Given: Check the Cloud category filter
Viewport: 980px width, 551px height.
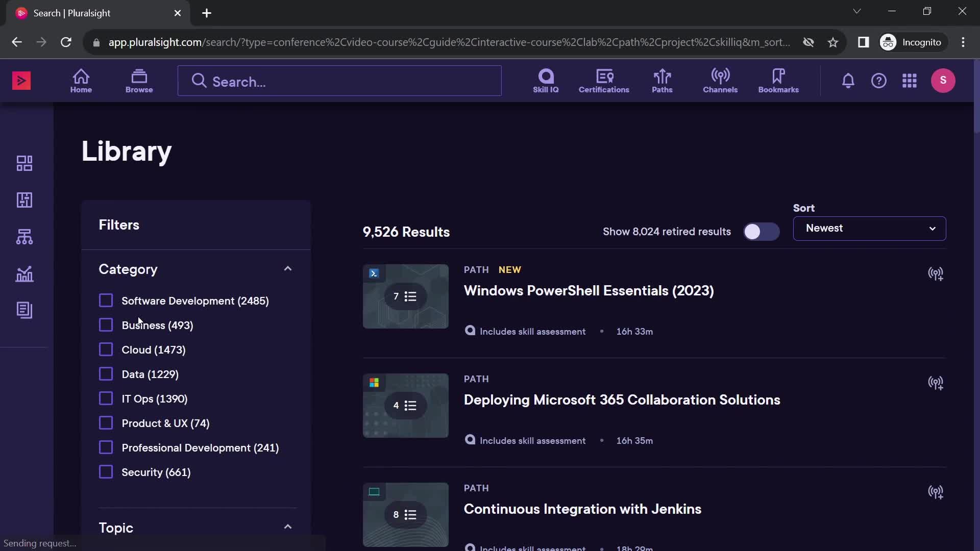Looking at the screenshot, I should coord(106,349).
